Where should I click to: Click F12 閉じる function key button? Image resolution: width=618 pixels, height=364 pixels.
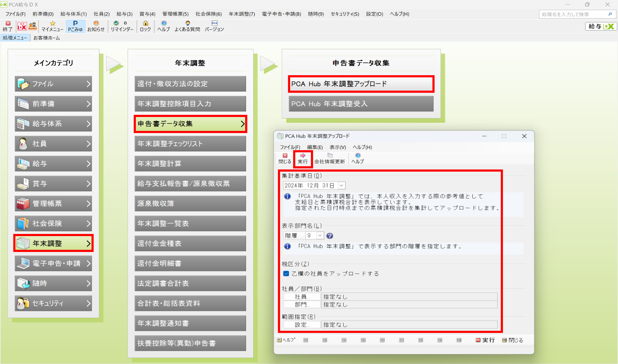(513, 340)
